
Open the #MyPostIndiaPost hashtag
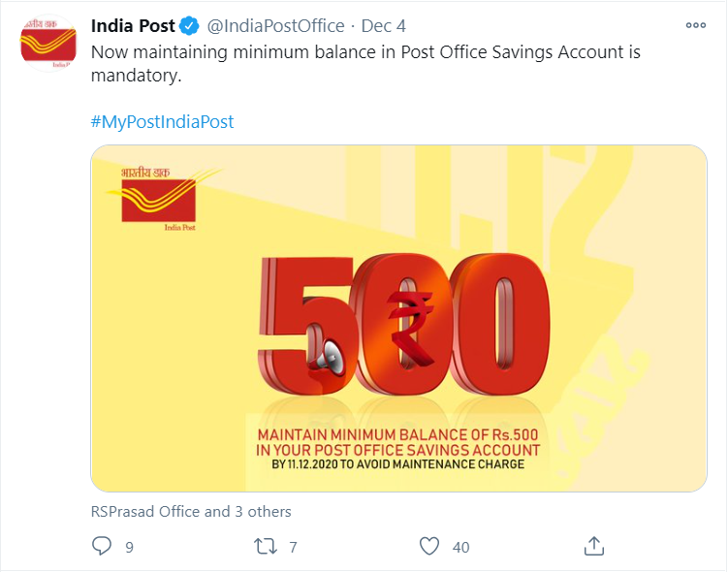[162, 122]
